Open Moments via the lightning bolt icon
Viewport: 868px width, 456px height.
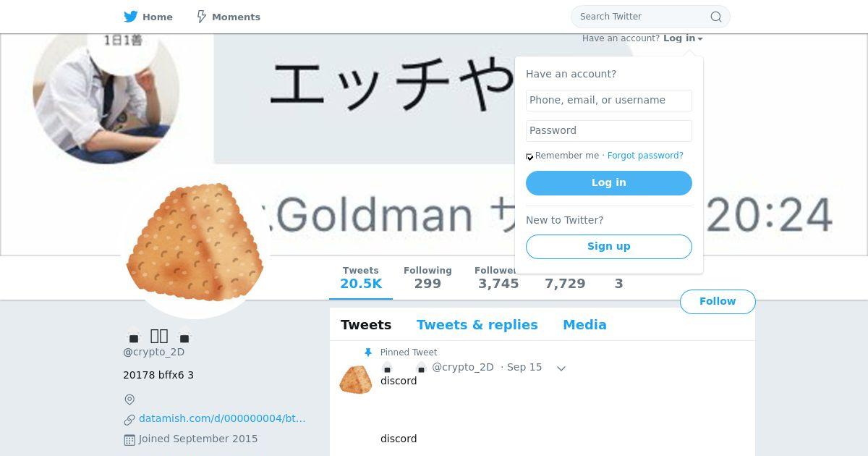[202, 17]
